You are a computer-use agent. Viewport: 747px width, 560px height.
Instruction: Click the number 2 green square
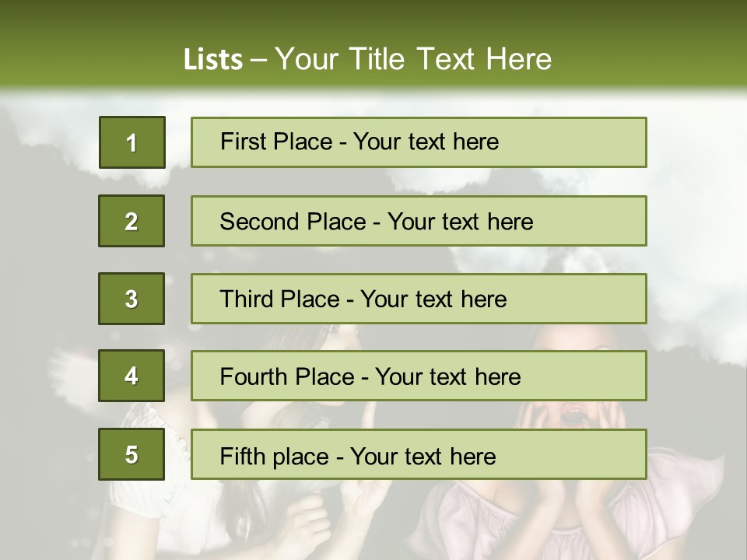tap(132, 221)
